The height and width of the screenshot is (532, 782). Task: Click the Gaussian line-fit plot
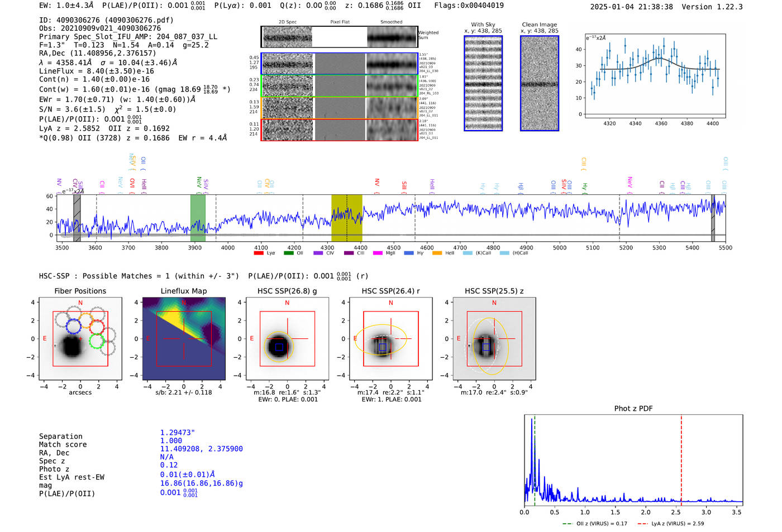point(655,76)
